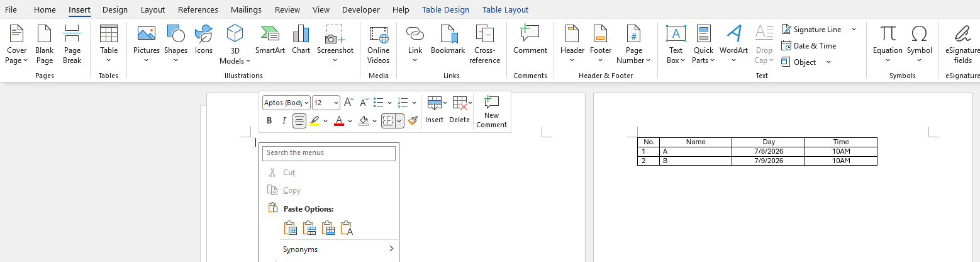Toggle Bold in the mini toolbar
This screenshot has height=262, width=980.
pyautogui.click(x=269, y=120)
